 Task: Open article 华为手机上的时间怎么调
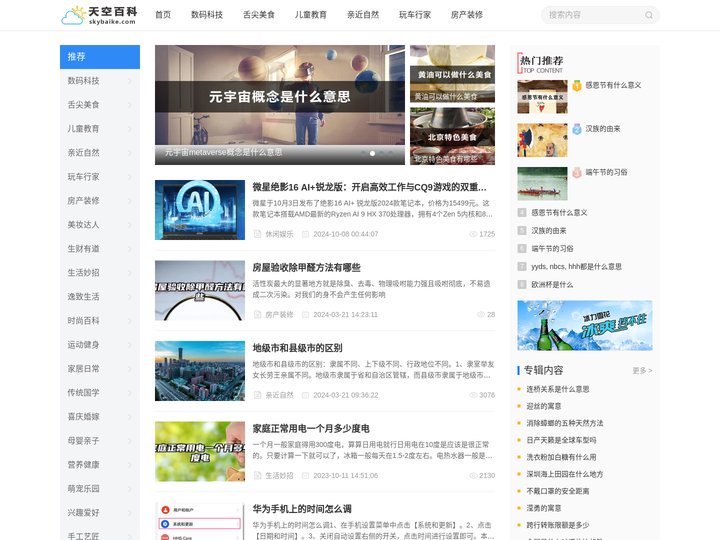coord(302,509)
